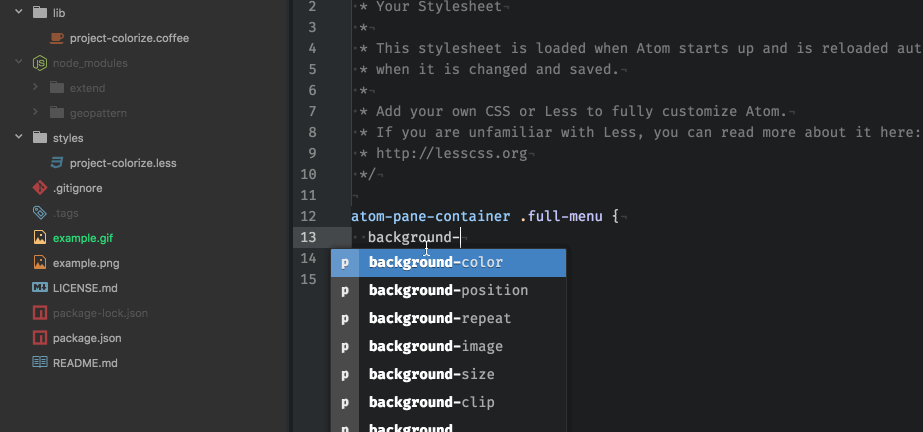923x432 pixels.
Task: Click the markdown icon beside LICENSE.md
Action: click(40, 288)
